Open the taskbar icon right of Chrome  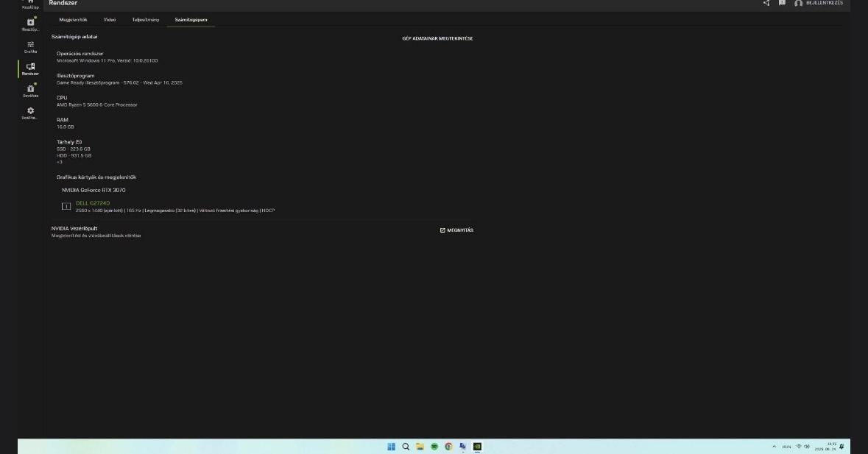(x=463, y=446)
